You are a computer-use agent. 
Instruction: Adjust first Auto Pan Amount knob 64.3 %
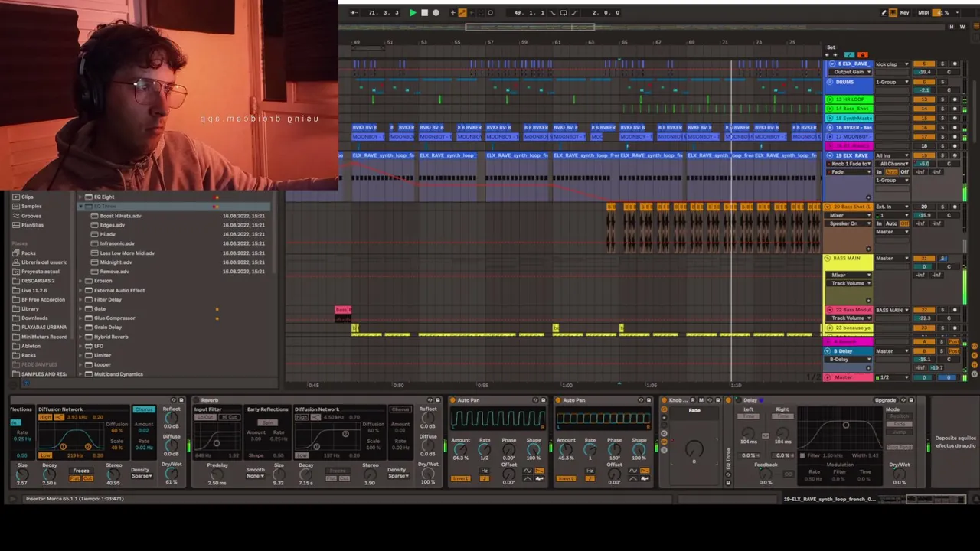(x=460, y=450)
